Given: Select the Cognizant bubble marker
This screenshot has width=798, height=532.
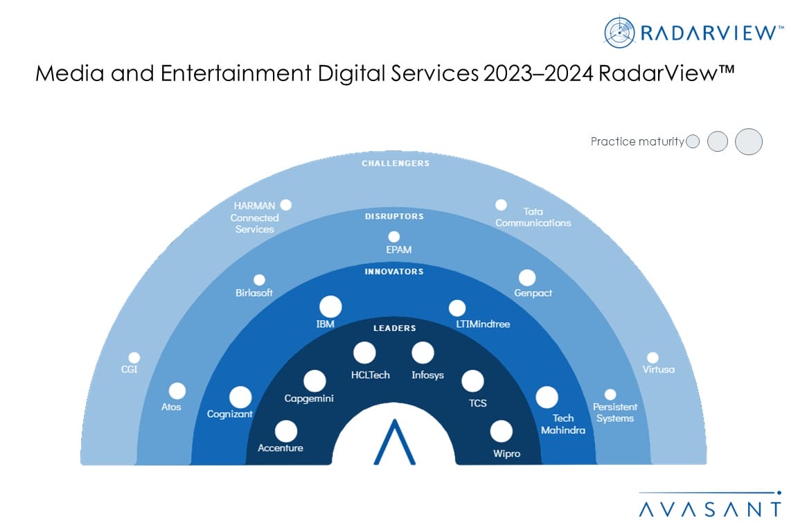Looking at the screenshot, I should (x=240, y=397).
